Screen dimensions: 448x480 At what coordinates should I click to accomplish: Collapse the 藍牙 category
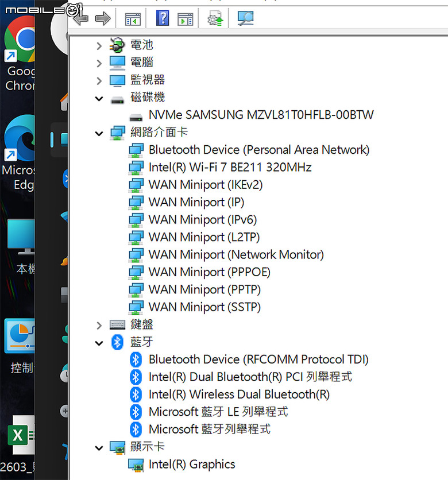(99, 343)
